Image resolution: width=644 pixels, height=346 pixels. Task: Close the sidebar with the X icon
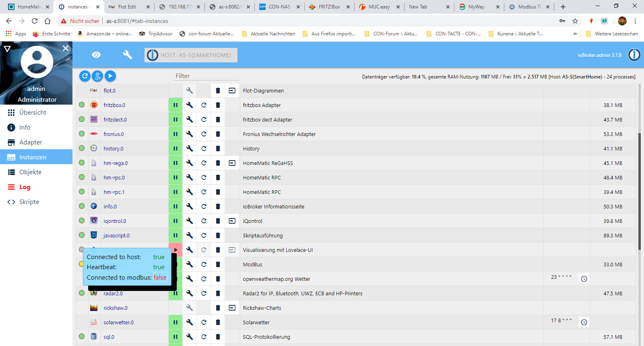click(66, 48)
